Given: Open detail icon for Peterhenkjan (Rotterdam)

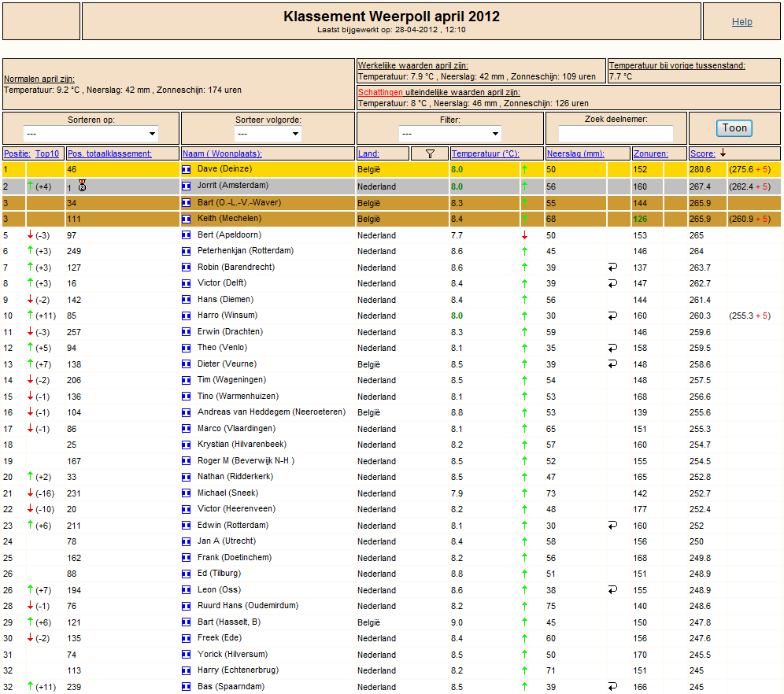Looking at the screenshot, I should click(x=186, y=251).
